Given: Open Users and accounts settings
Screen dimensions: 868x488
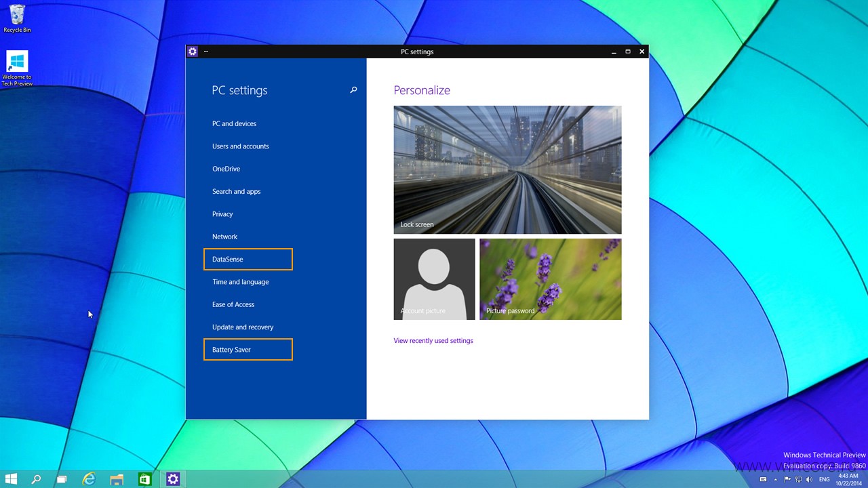Looking at the screenshot, I should 240,146.
